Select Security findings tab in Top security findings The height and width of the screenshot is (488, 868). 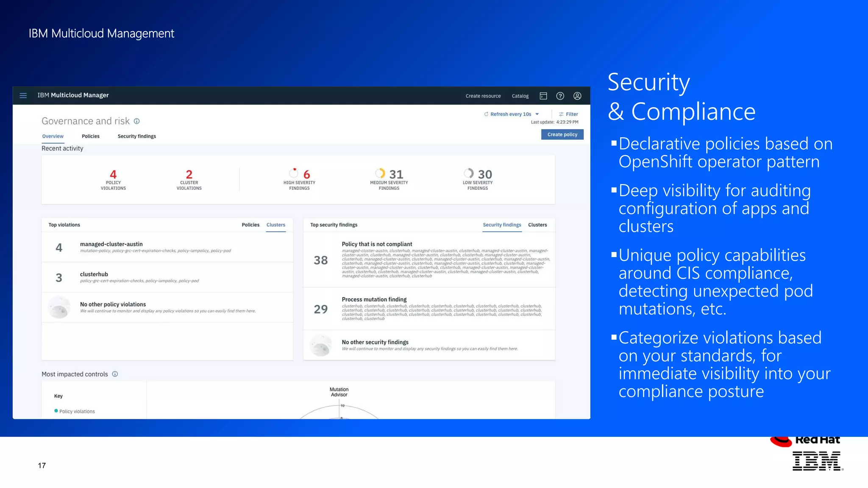(502, 225)
